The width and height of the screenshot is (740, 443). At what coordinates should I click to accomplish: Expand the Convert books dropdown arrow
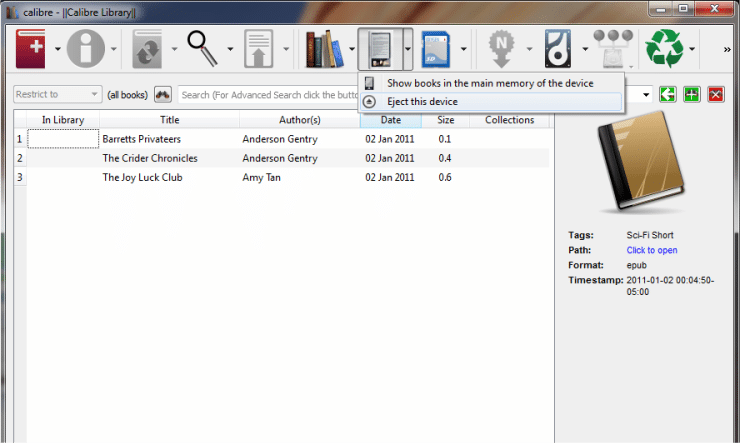[x=174, y=49]
